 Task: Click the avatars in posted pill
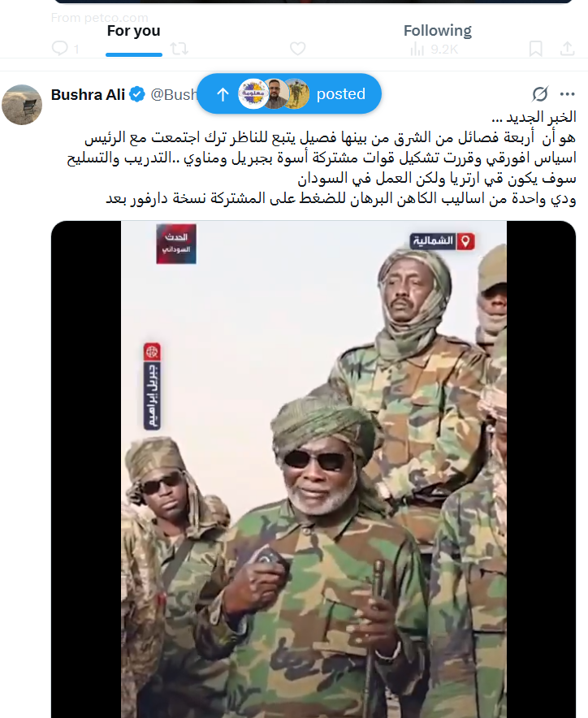[274, 94]
